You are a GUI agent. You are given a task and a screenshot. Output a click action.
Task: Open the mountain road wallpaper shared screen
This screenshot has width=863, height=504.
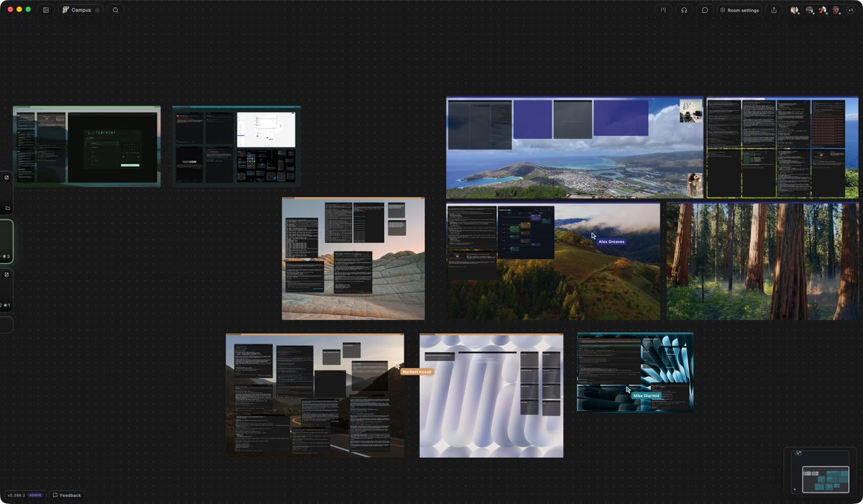click(315, 395)
